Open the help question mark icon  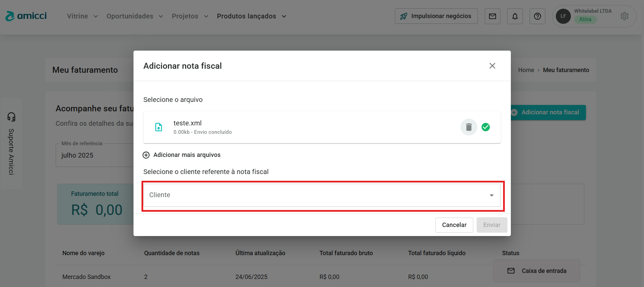pos(537,16)
